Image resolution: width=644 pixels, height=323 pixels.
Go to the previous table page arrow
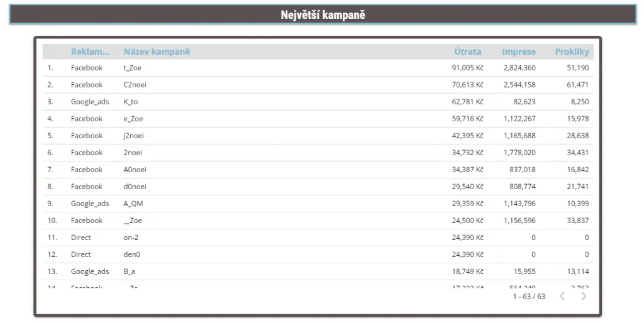pyautogui.click(x=562, y=296)
